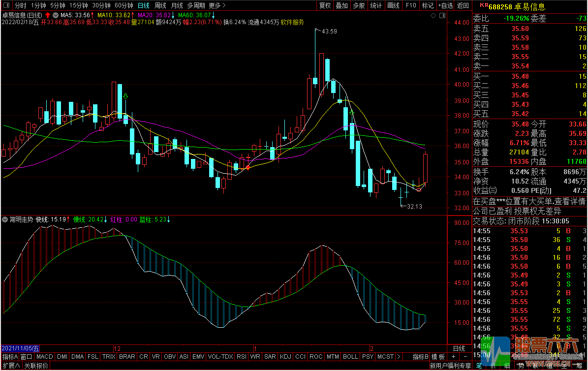Select the 1分钟 period
Image resolution: width=588 pixels, height=371 pixels.
[x=38, y=5]
